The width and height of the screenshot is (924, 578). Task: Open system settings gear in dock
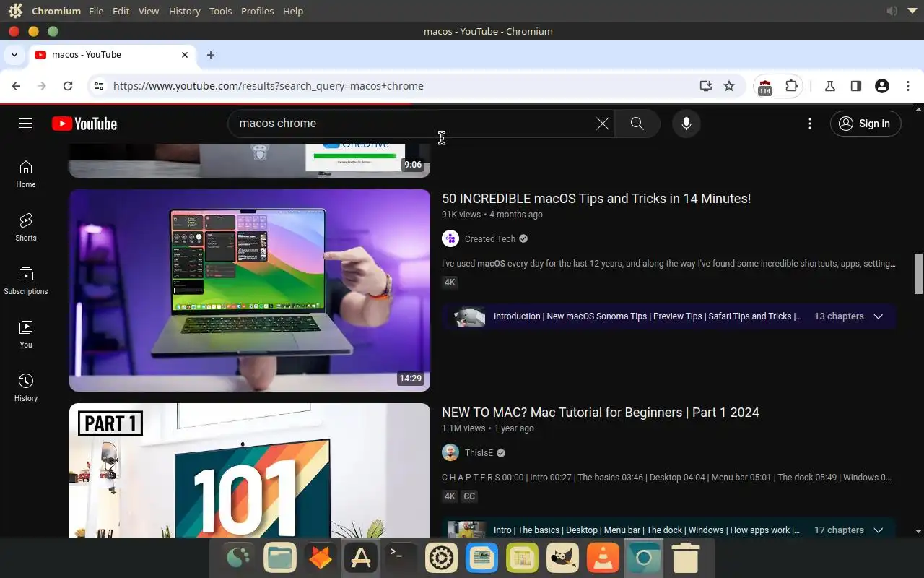point(441,558)
